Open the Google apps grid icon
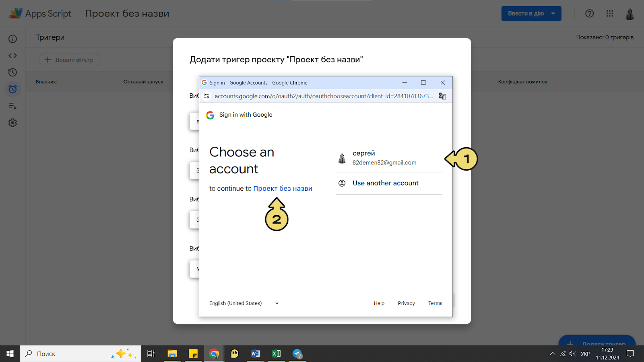 tap(610, 14)
